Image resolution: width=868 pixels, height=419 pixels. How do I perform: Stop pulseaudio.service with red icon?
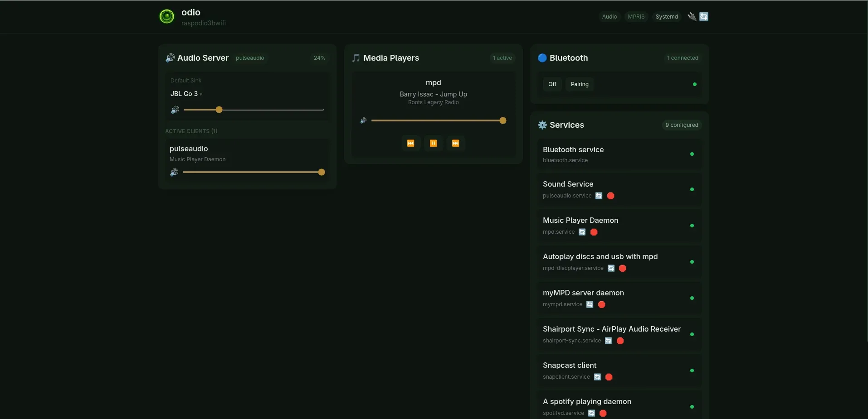tap(611, 196)
